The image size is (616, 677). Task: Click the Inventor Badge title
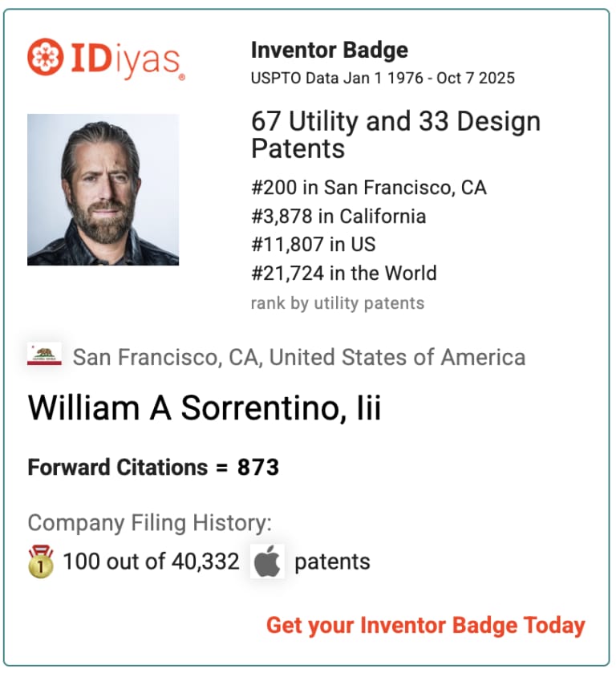[x=329, y=50]
